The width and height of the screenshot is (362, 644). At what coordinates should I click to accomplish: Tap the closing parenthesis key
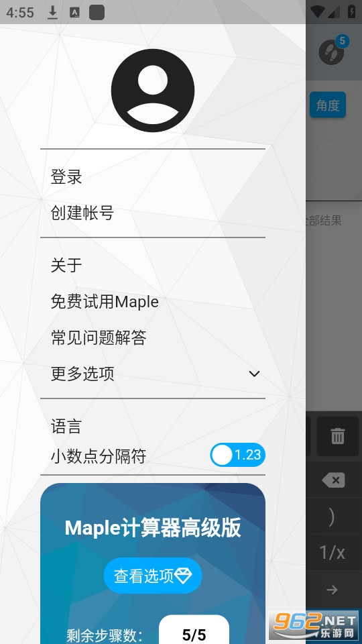tap(332, 517)
